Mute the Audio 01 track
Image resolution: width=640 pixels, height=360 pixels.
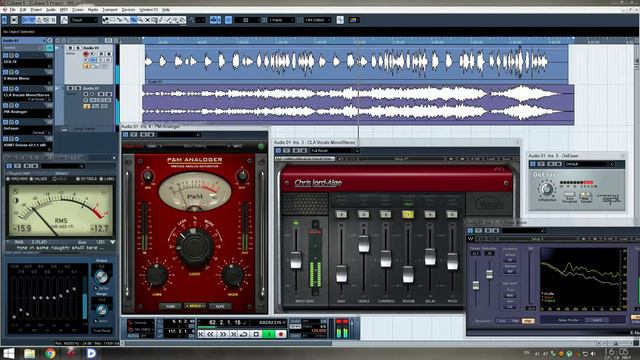pyautogui.click(x=70, y=48)
